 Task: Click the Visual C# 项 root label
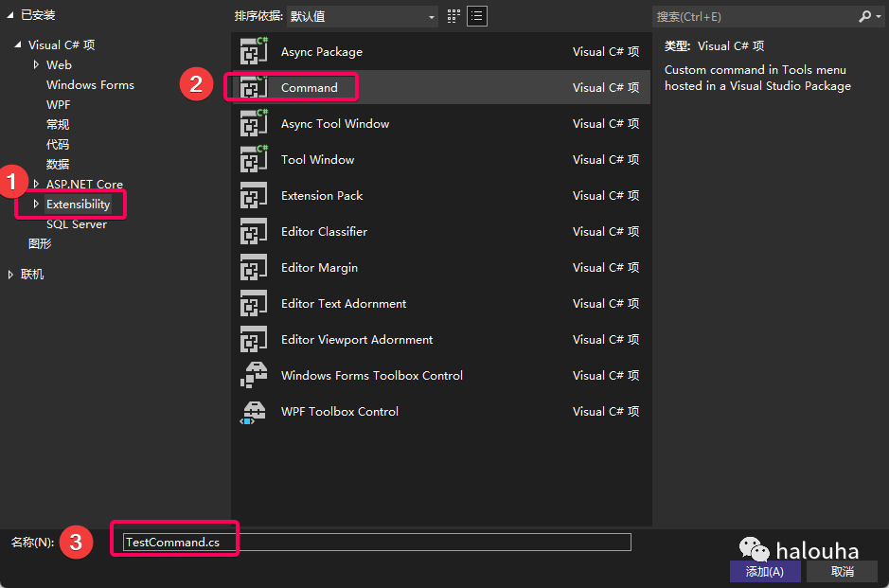pyautogui.click(x=62, y=45)
